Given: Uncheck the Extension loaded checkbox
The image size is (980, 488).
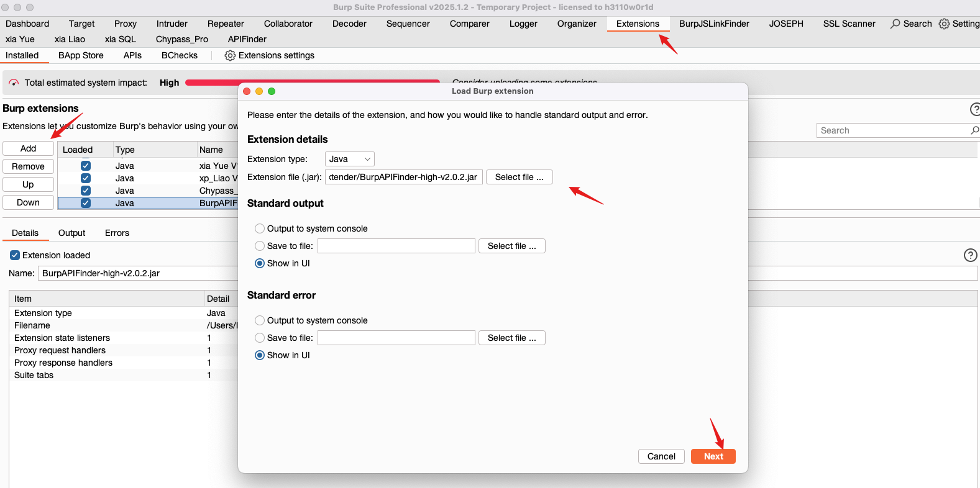Looking at the screenshot, I should (x=15, y=255).
